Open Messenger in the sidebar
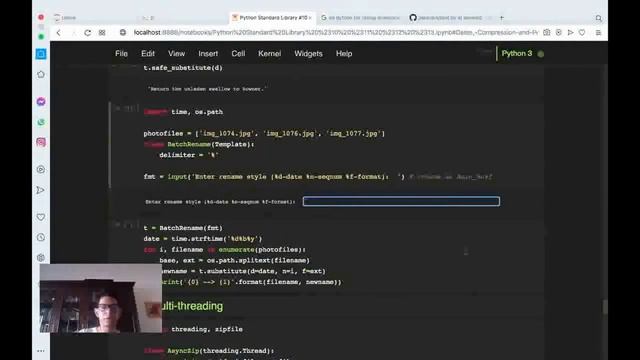Viewport: 640px width, 360px height. tap(41, 102)
